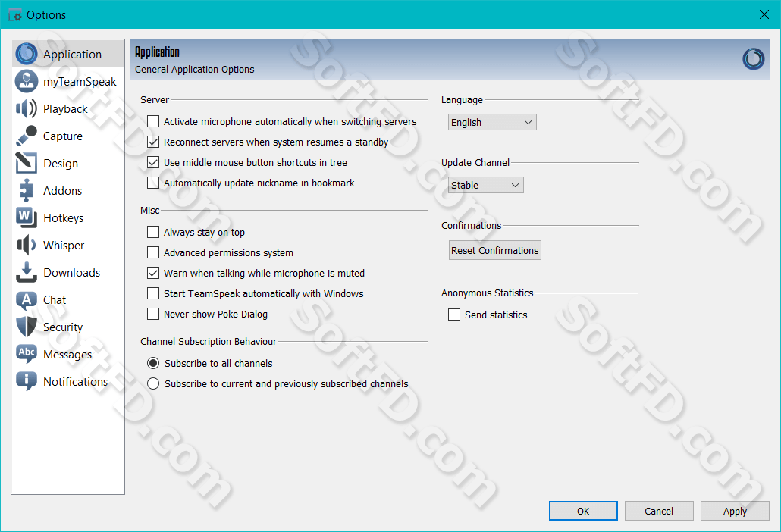
Task: Click the Apply button
Action: coord(735,511)
